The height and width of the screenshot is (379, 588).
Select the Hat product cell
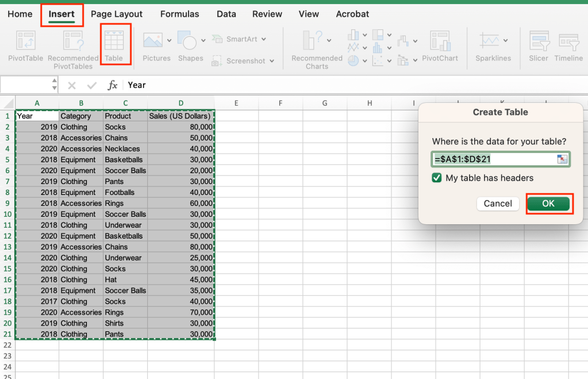pyautogui.click(x=125, y=280)
